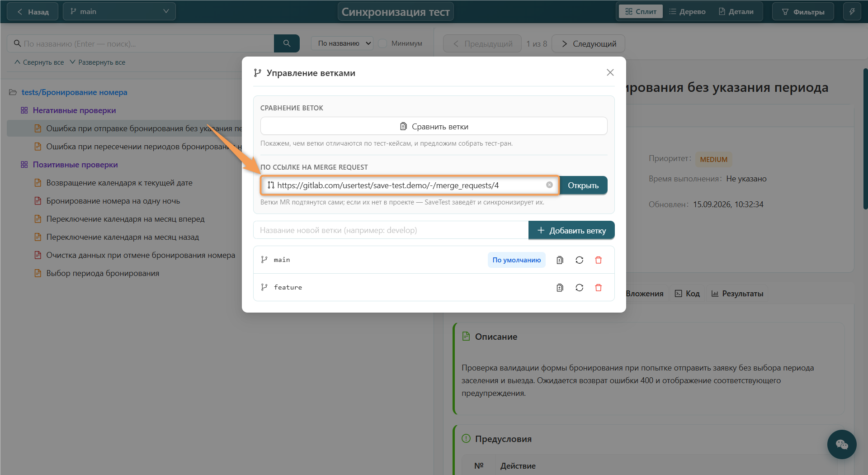Switch to Детали view
Viewport: 868px width, 475px height.
tap(736, 12)
